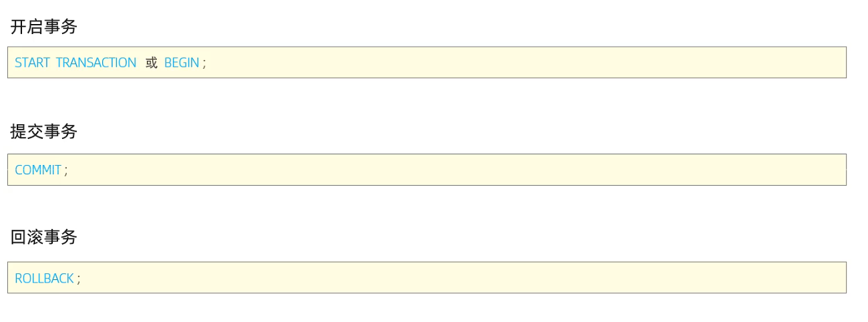Image resolution: width=868 pixels, height=322 pixels.
Task: Click 事务 in the 开启事务 heading
Action: pos(61,27)
